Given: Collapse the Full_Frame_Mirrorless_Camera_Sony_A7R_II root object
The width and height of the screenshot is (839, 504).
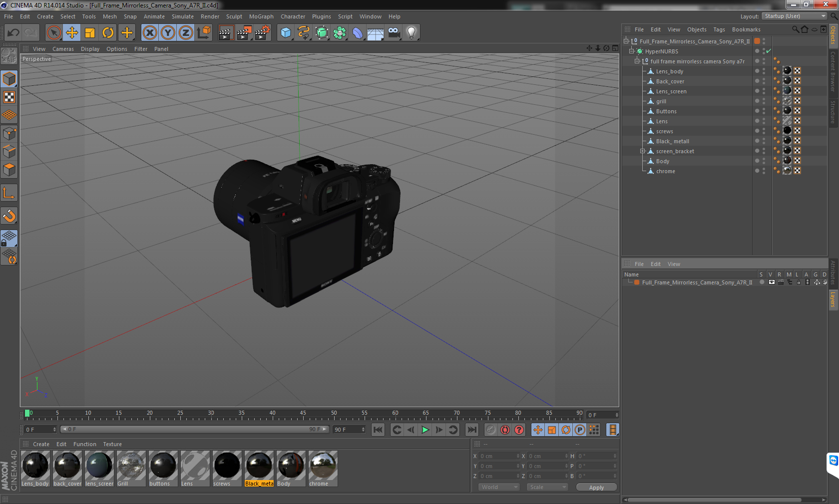Looking at the screenshot, I should coord(626,41).
